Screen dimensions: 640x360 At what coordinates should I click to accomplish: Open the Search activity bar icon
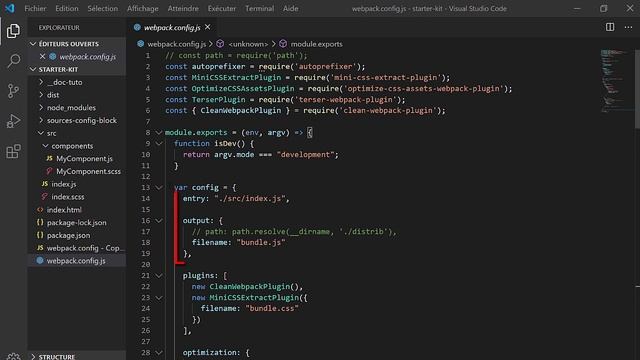[13, 61]
